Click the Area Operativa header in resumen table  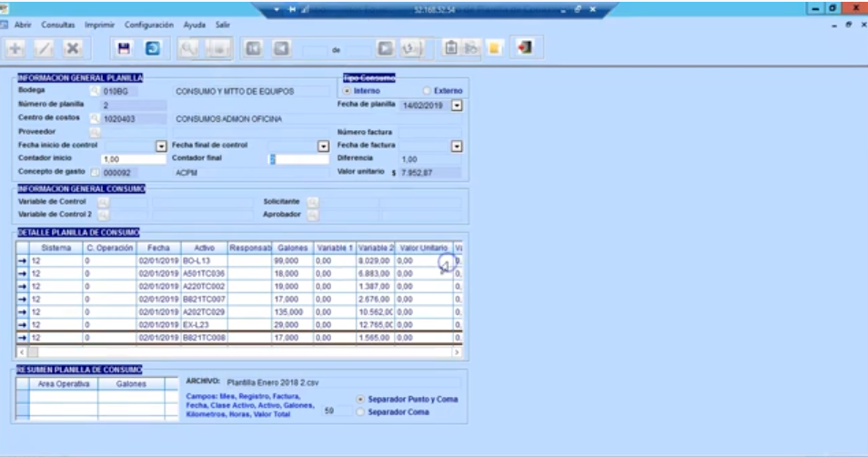[x=63, y=384]
